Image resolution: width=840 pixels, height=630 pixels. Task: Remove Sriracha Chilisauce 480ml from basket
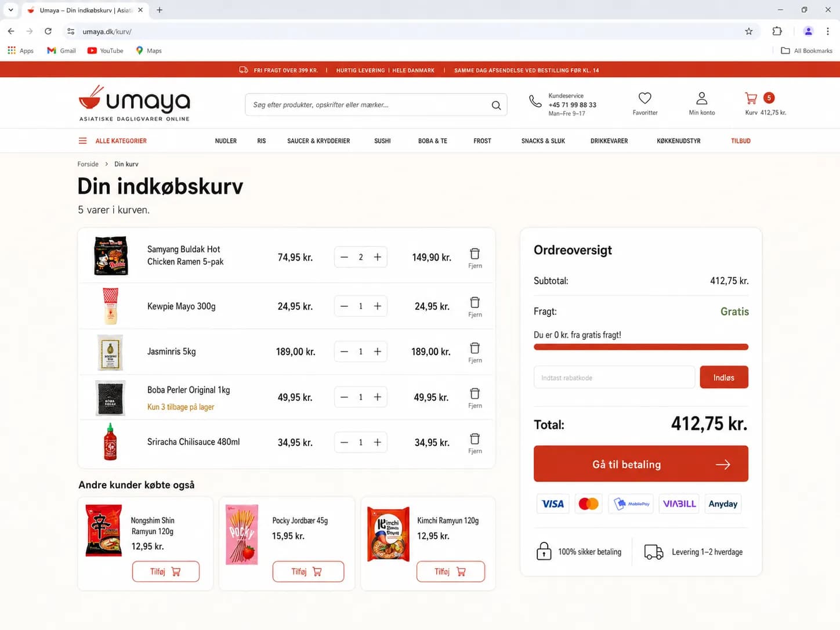(x=475, y=443)
